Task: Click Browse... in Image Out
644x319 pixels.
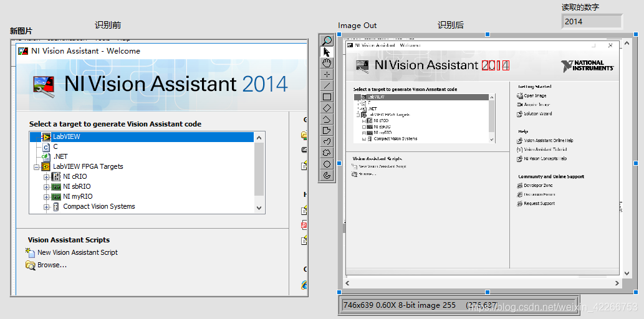Action: pyautogui.click(x=368, y=174)
